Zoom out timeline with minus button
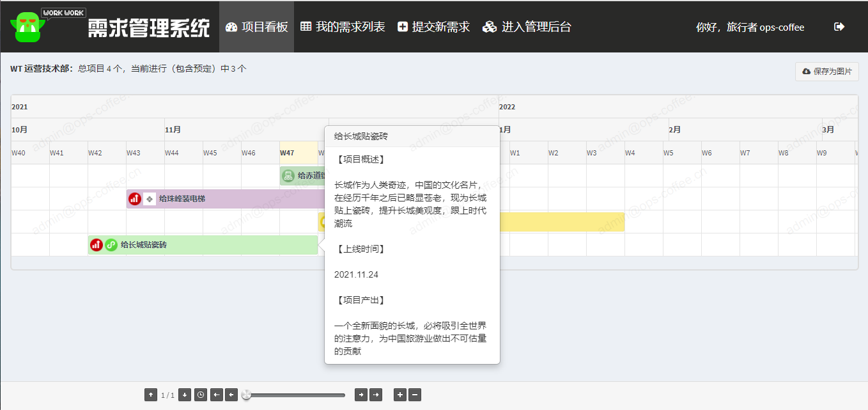The height and width of the screenshot is (410, 868). click(x=415, y=395)
